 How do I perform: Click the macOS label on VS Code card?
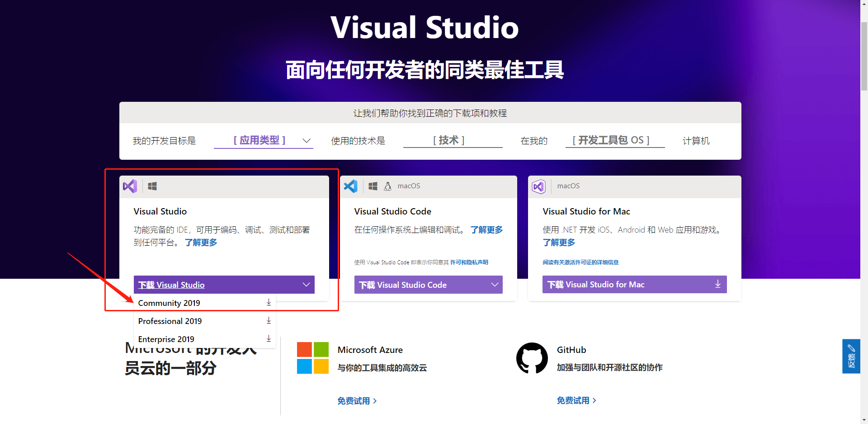pos(409,186)
